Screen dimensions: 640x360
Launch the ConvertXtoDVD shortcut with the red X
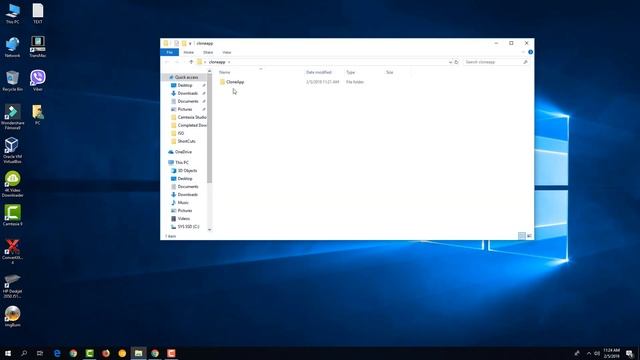12,251
